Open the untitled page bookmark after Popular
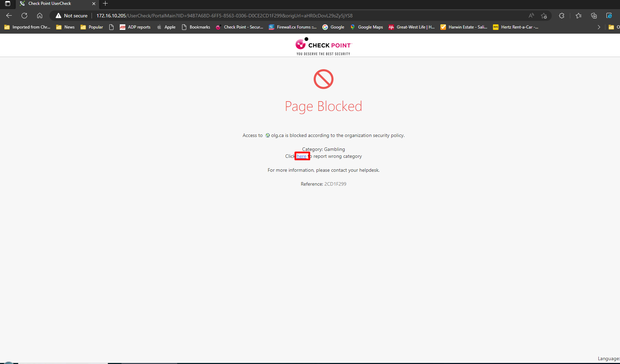620x364 pixels. coord(111,27)
